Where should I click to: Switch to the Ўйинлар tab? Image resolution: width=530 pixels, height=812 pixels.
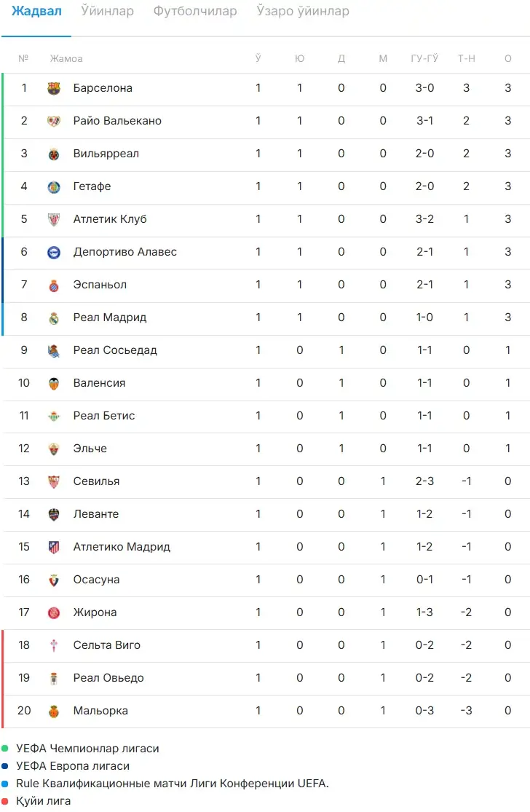pos(107,11)
